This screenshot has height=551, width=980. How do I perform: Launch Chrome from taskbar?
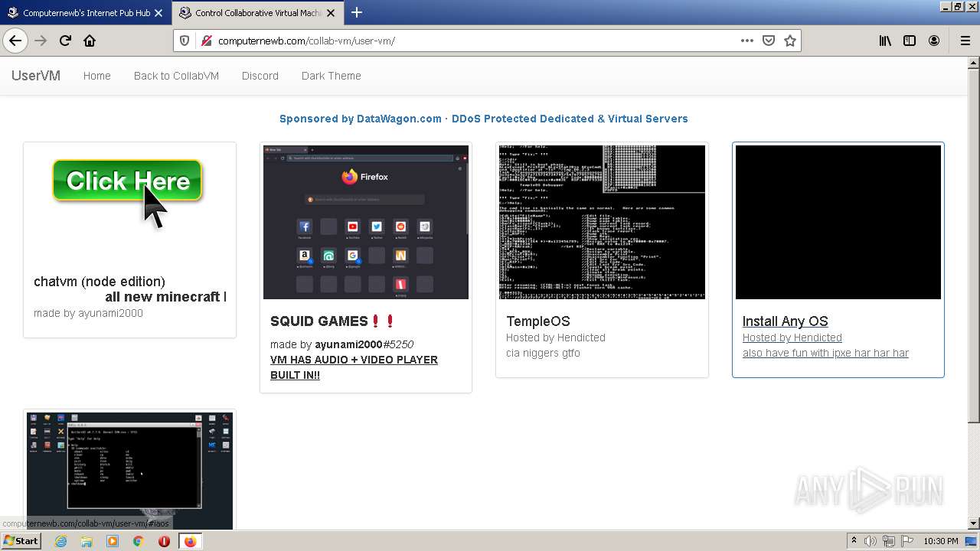point(139,541)
